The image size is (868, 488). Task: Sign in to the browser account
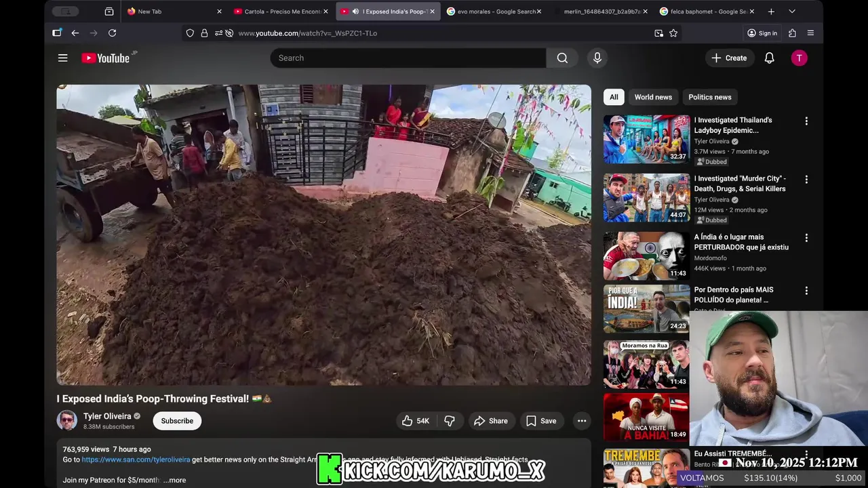(x=762, y=33)
